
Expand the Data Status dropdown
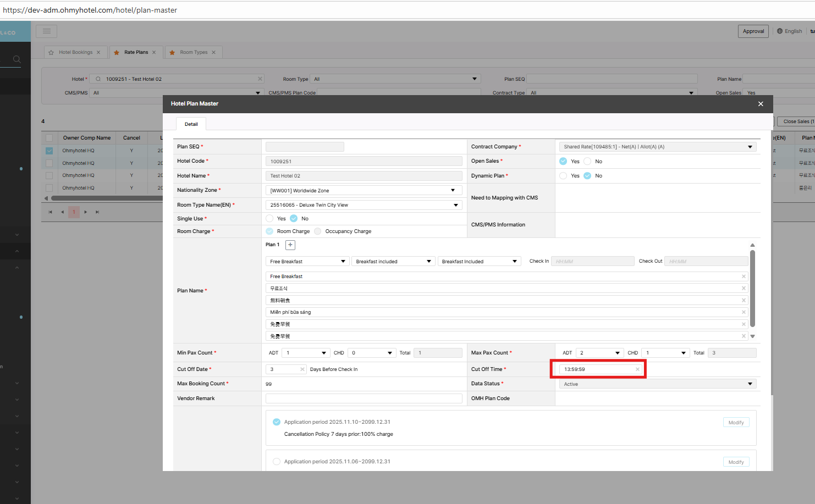(657, 384)
